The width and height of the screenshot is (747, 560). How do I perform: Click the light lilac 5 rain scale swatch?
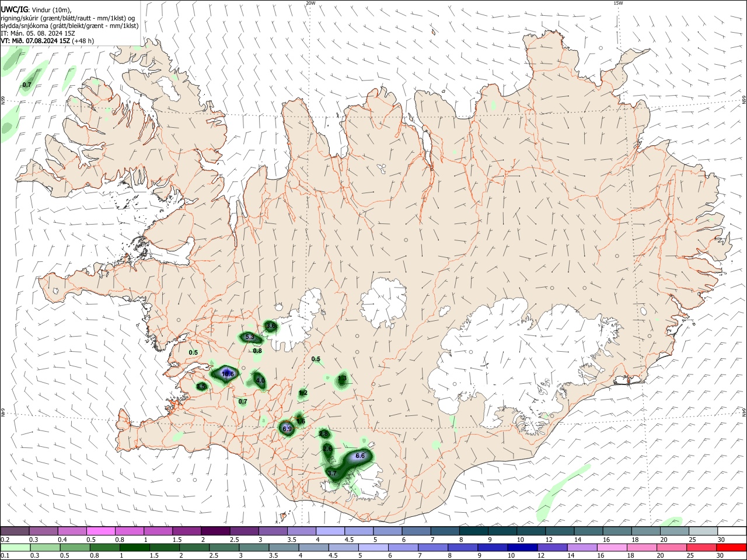(372, 548)
